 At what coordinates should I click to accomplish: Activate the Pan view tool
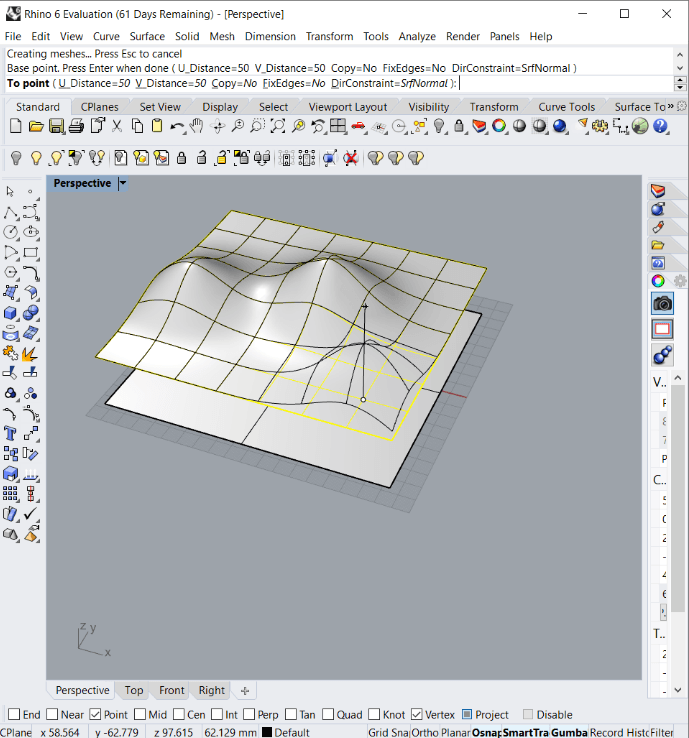(x=197, y=126)
